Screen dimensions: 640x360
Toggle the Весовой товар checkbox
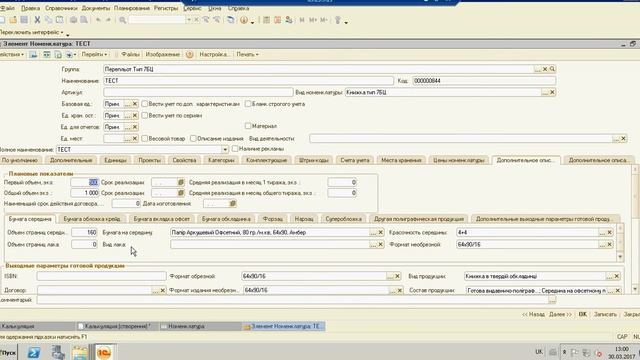144,139
